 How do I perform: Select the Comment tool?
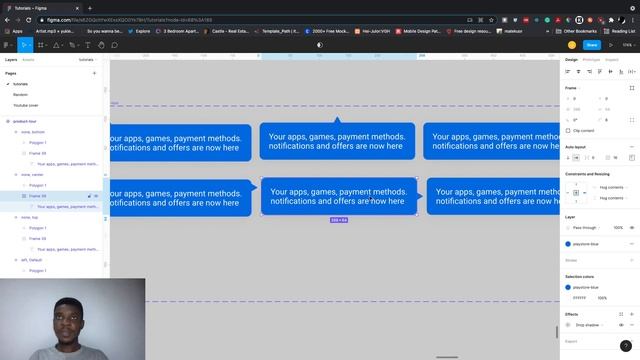pyautogui.click(x=115, y=45)
